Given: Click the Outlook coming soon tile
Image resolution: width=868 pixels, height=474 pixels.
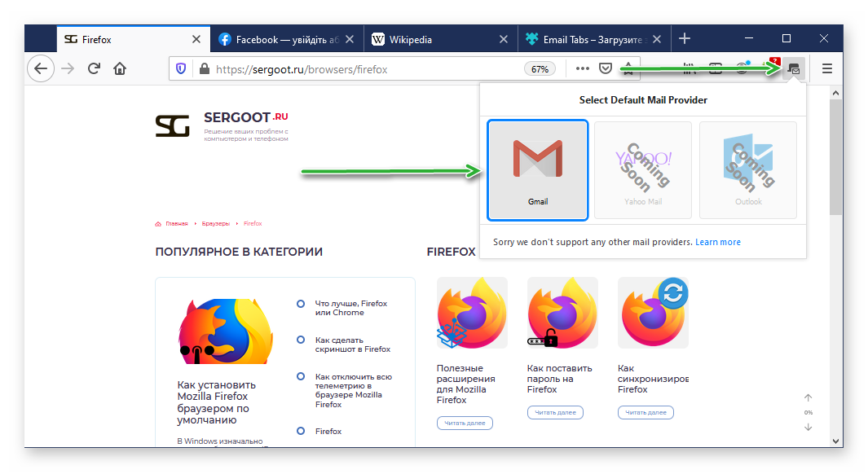Looking at the screenshot, I should [748, 170].
